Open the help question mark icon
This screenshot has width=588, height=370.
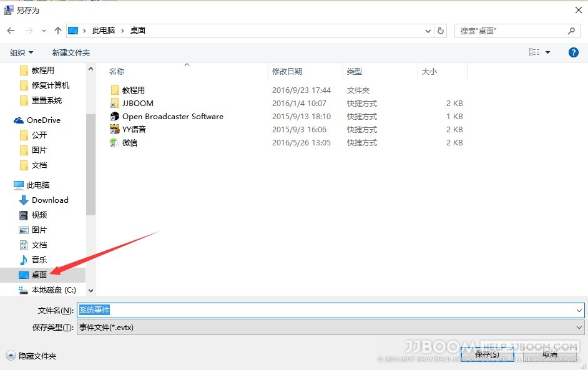[573, 53]
